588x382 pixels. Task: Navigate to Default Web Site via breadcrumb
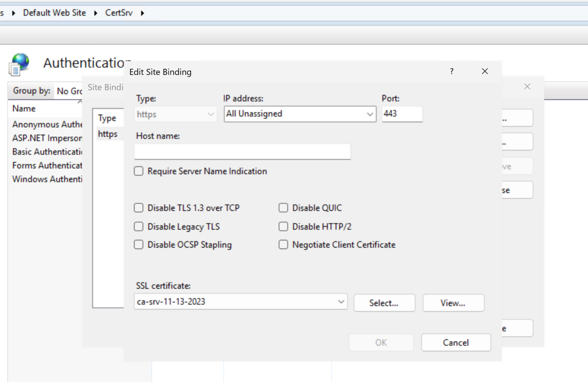click(54, 13)
